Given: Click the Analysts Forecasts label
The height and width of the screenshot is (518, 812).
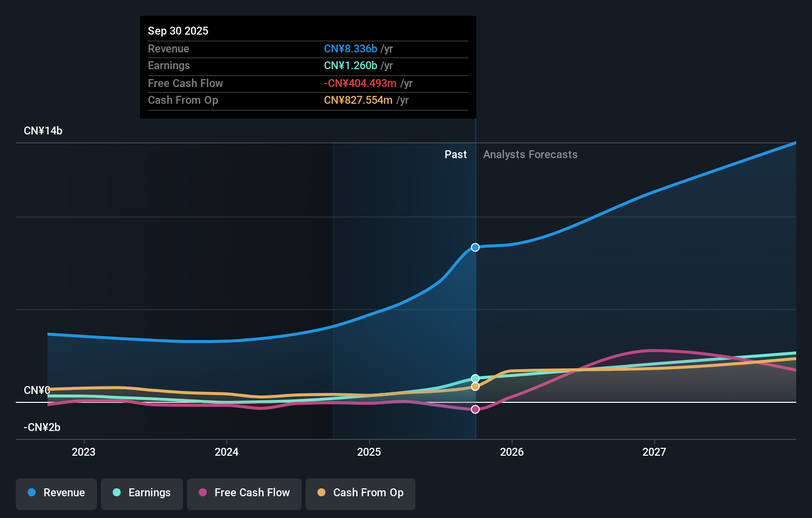Looking at the screenshot, I should click(530, 155).
